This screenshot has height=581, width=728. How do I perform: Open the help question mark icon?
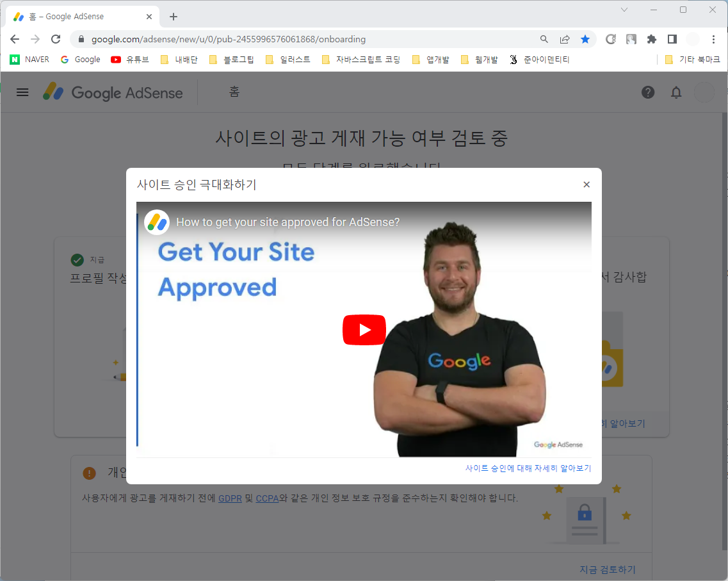point(648,92)
